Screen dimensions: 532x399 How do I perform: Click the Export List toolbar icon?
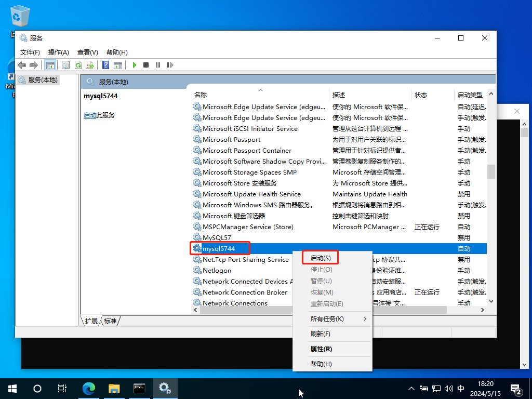coord(90,65)
